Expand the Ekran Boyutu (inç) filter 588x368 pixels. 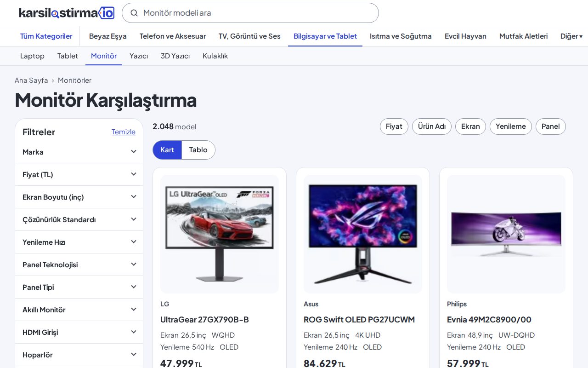click(x=79, y=197)
